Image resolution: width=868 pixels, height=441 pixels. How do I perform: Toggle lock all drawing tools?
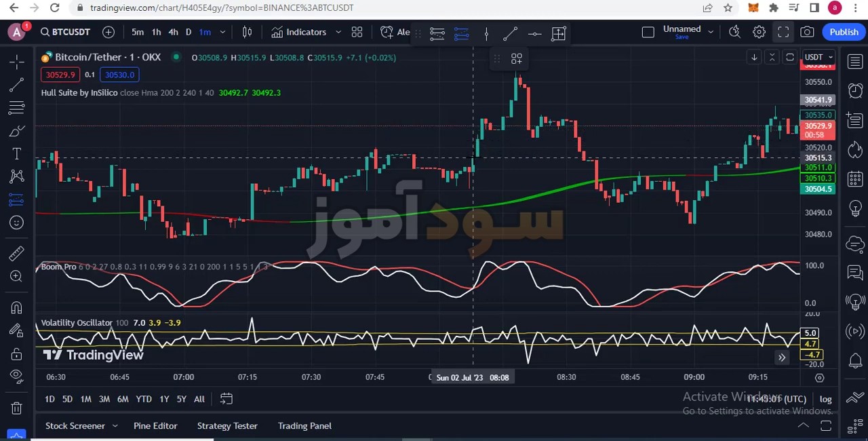pyautogui.click(x=17, y=353)
